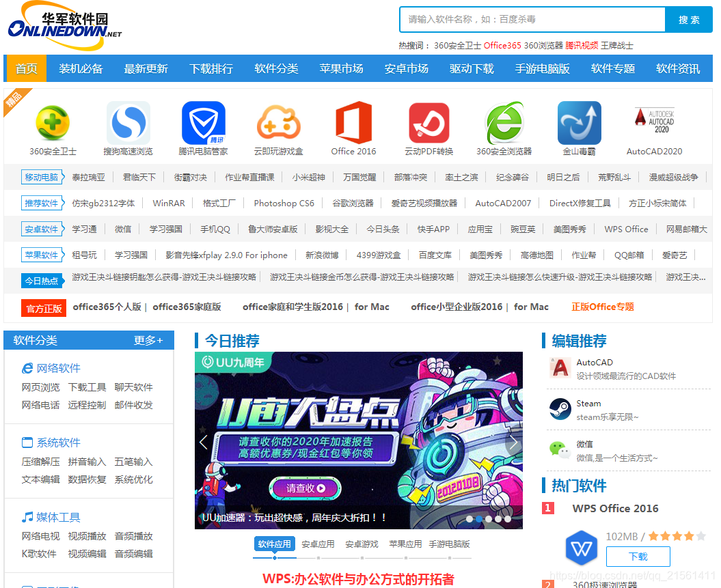The image size is (721, 588).
Task: Click the window icon beside 系统软件
Action: click(x=27, y=443)
